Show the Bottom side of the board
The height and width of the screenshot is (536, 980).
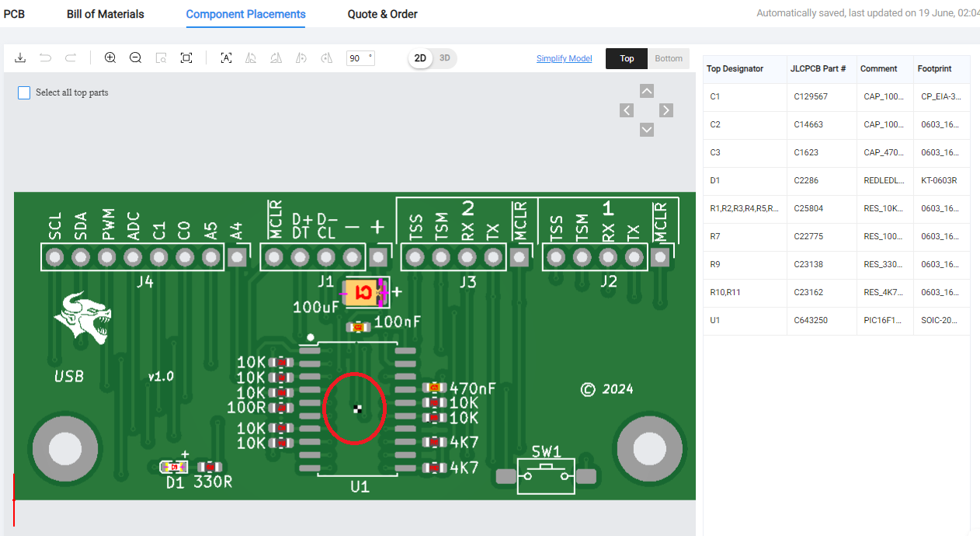coord(668,58)
